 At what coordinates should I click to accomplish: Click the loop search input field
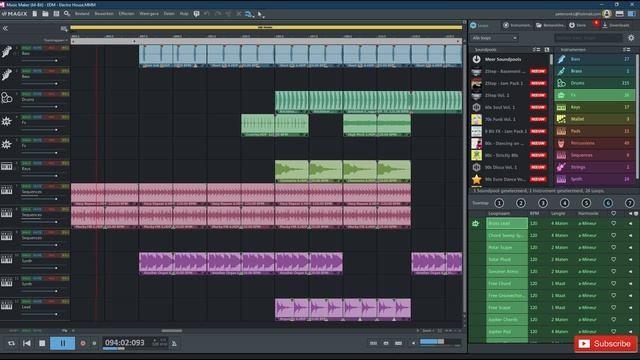[588, 38]
